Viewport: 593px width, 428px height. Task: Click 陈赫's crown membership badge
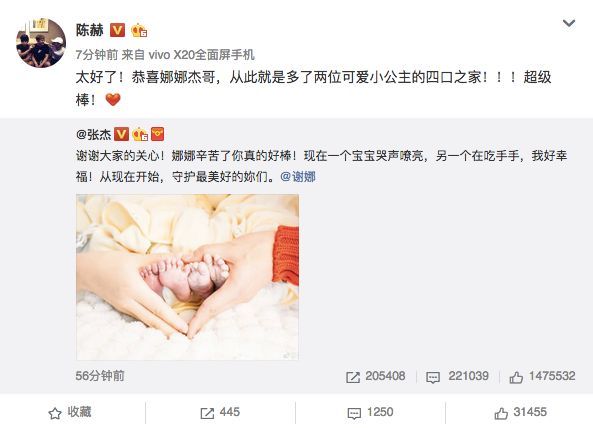[139, 30]
